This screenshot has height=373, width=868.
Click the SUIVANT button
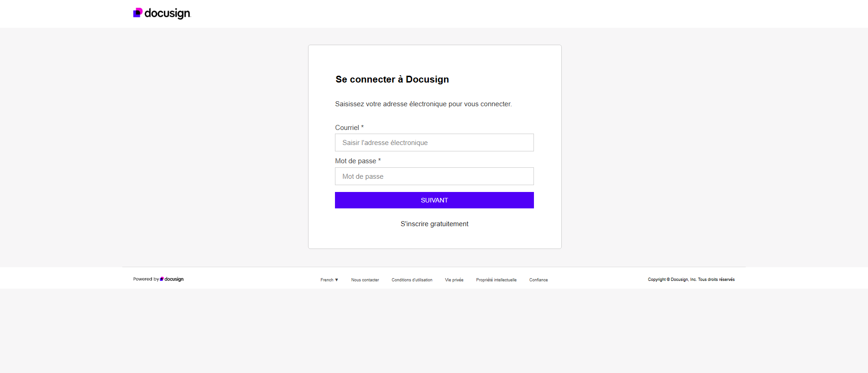(434, 200)
